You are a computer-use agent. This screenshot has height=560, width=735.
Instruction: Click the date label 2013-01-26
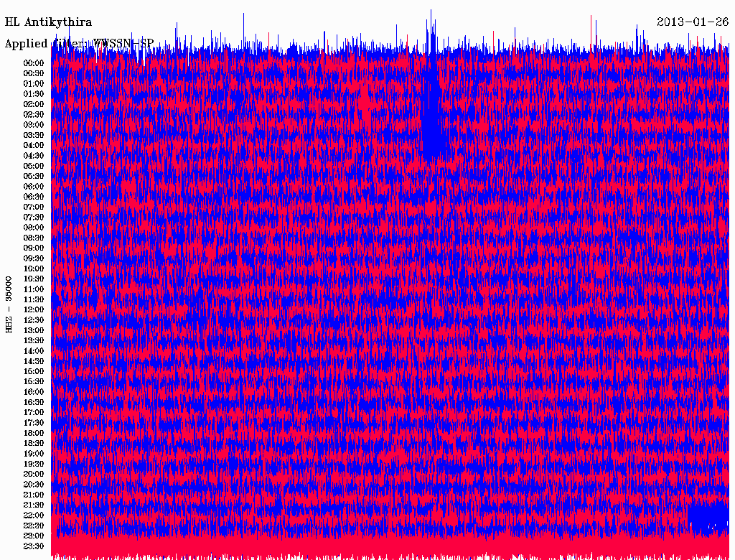click(693, 22)
